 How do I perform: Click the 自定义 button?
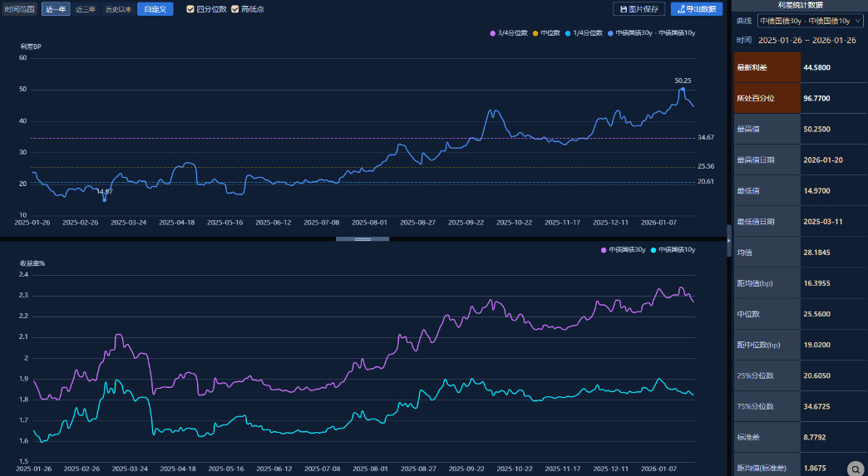point(155,9)
